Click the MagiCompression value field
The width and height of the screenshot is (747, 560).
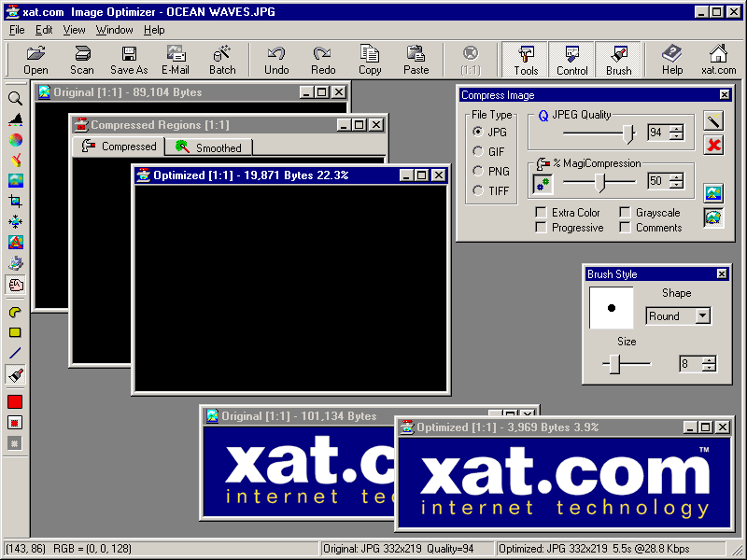tap(658, 181)
